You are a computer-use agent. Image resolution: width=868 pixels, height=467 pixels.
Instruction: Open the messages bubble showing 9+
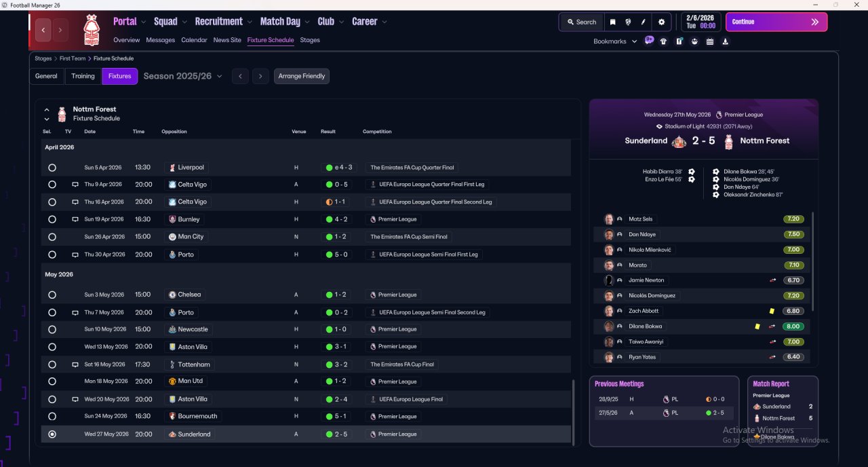649,40
